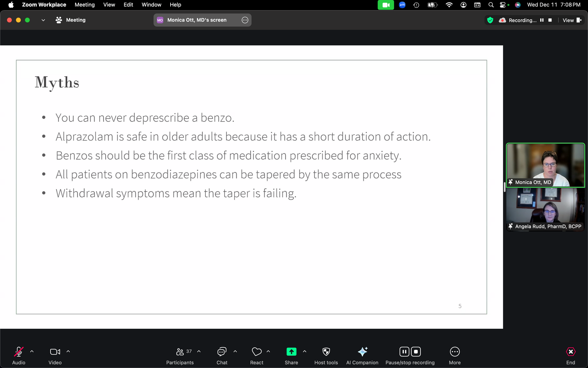Open the Chat panel icon
This screenshot has width=588, height=368.
[x=222, y=352]
